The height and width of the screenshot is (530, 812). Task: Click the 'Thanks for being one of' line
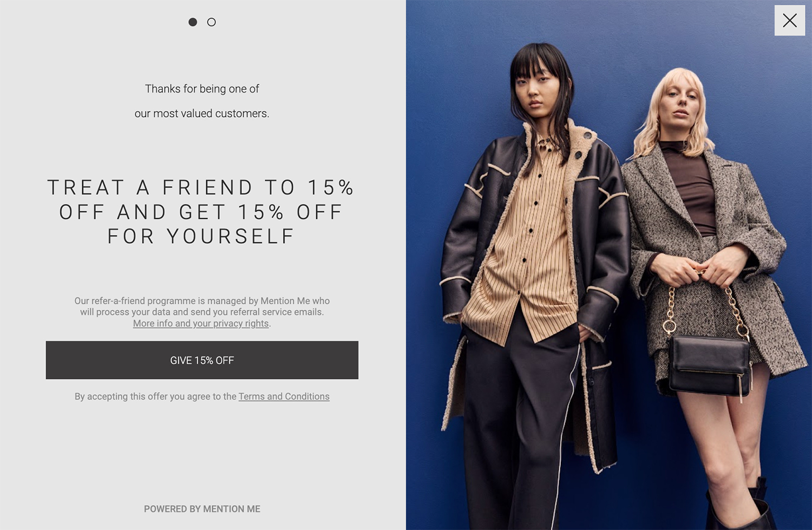coord(202,89)
